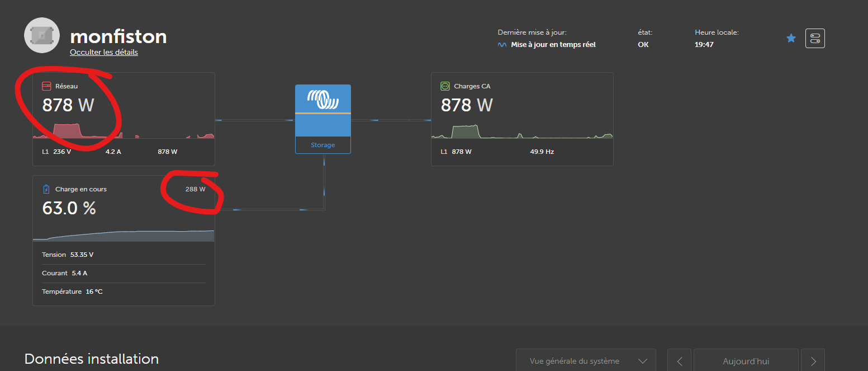Click the Réseau card title
The width and height of the screenshot is (868, 371).
[x=67, y=86]
